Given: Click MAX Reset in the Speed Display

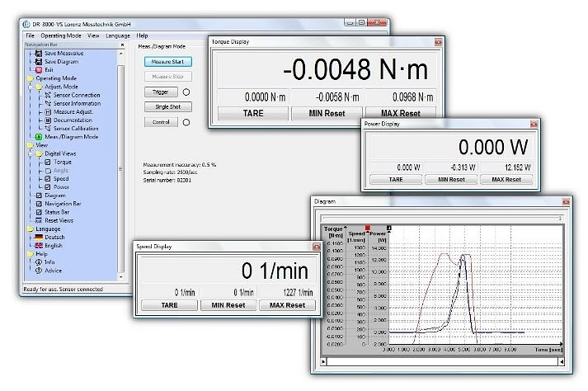Looking at the screenshot, I should 287,305.
